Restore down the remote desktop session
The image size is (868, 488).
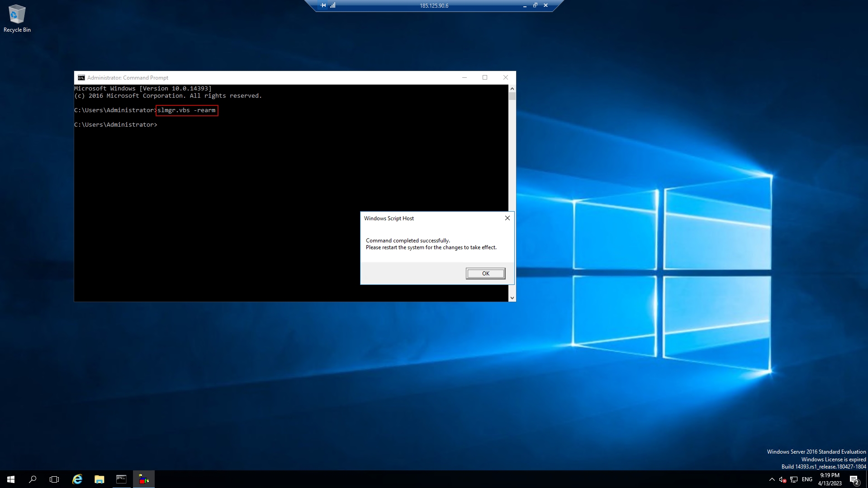[x=535, y=5]
